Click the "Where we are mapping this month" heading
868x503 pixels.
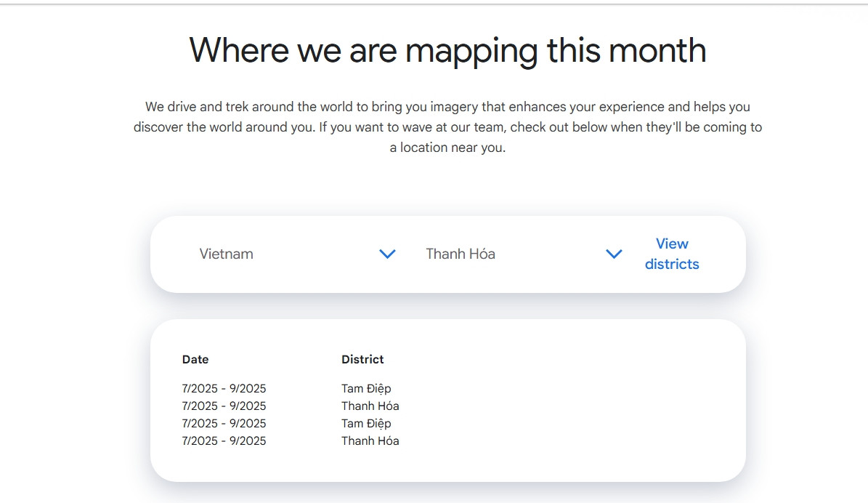click(447, 50)
